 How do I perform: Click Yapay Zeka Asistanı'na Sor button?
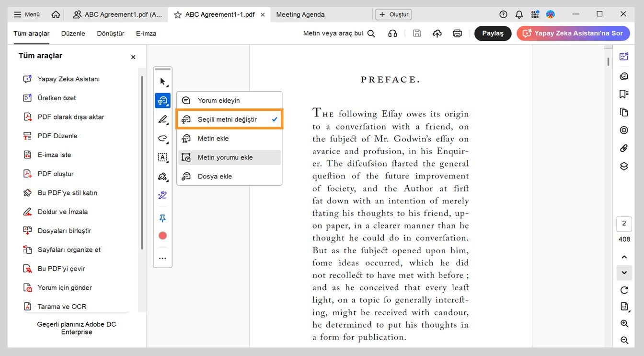tap(573, 33)
